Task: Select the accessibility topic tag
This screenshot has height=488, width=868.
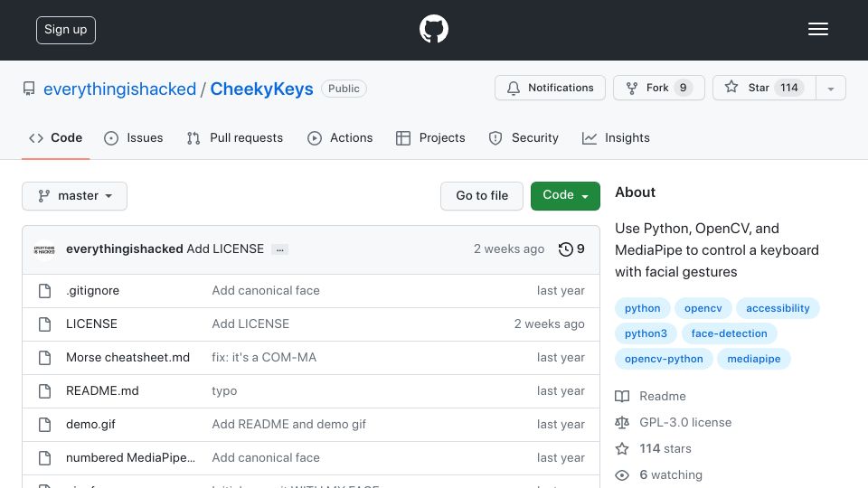Action: [x=778, y=308]
